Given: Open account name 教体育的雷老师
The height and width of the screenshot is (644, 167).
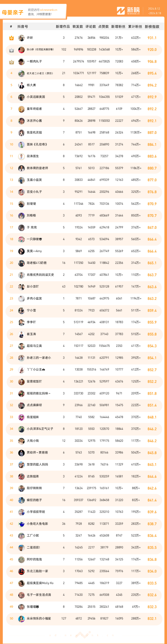Looking at the screenshot, I should (37, 168).
